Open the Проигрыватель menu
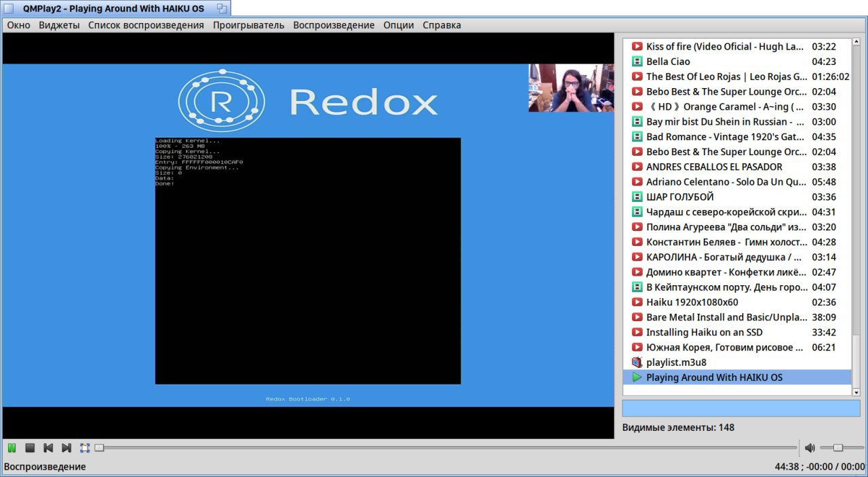The image size is (868, 477). coord(248,25)
